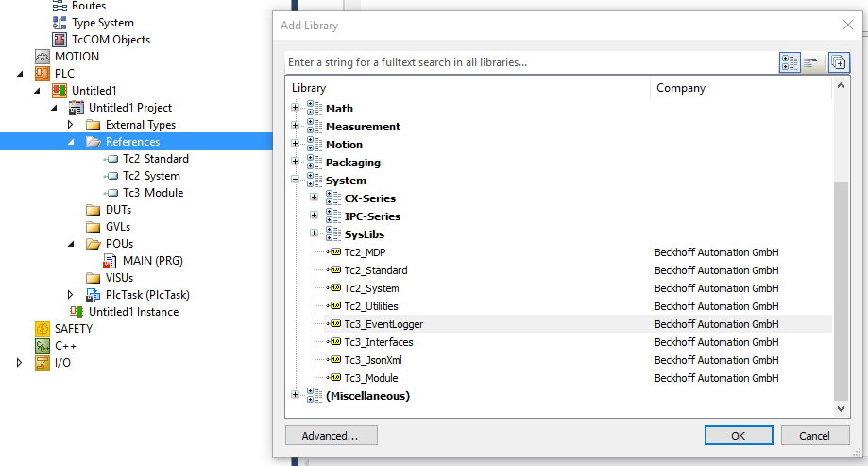
Task: Click the MOTION node icon
Action: (x=43, y=57)
